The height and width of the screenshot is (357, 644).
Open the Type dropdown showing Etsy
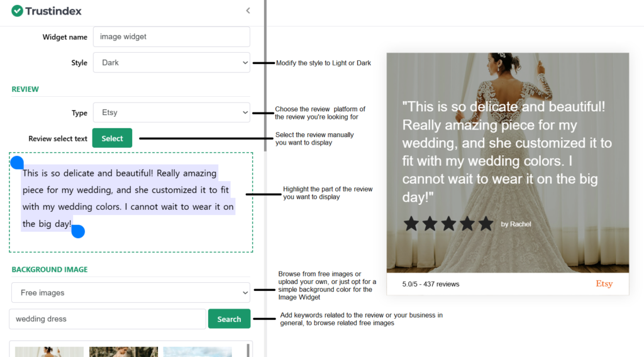point(171,113)
